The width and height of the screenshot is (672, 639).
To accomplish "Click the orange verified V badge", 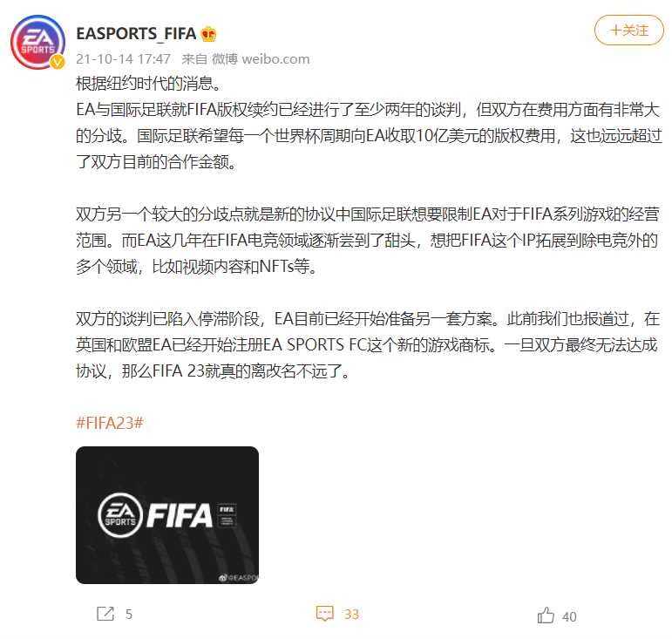I will pyautogui.click(x=58, y=62).
